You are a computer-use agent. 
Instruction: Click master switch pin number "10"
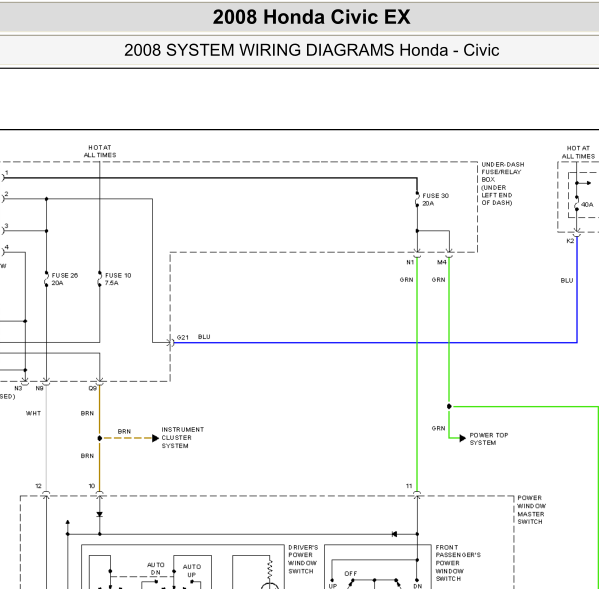[x=92, y=486]
